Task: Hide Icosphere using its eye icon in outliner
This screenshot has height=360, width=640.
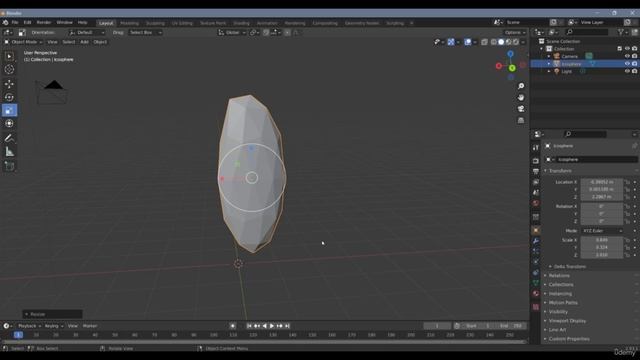Action: click(627, 64)
